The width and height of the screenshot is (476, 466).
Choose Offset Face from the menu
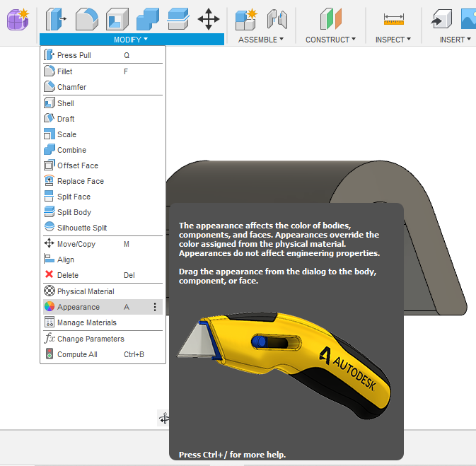coord(103,165)
